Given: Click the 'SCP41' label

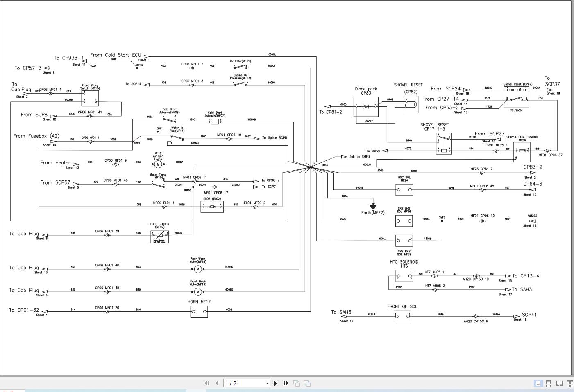Looking at the screenshot, I should (529, 315).
